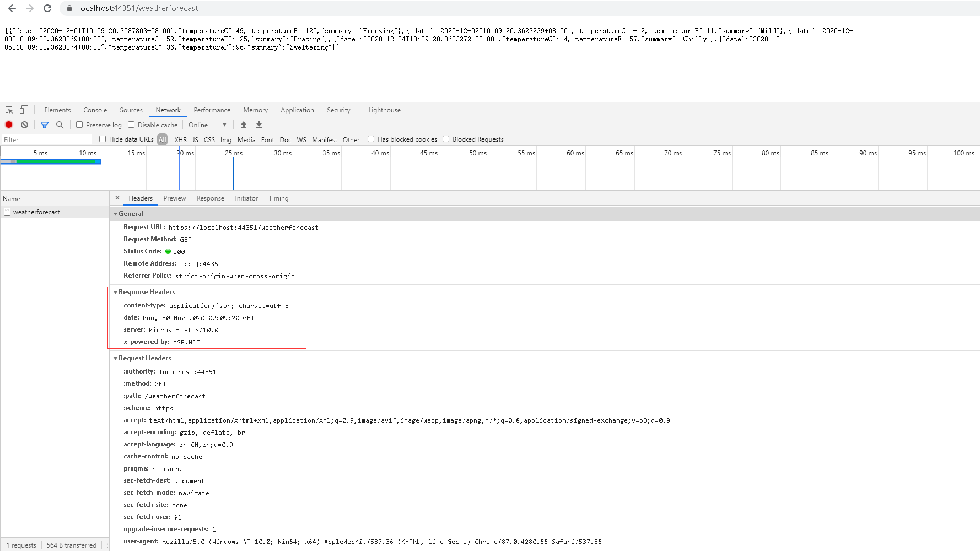Check Hide data URLs
The width and height of the screenshot is (980, 551).
coord(103,139)
